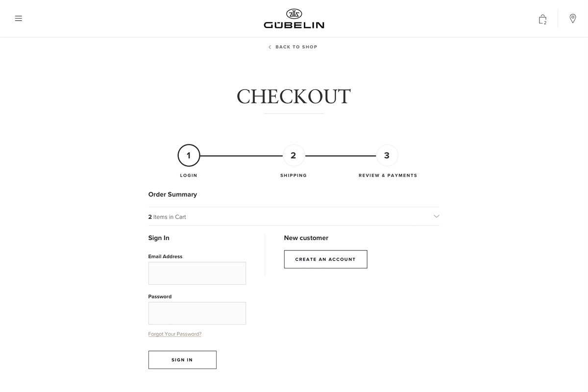The width and height of the screenshot is (588, 392).
Task: Focus the Password input field
Action: tap(197, 313)
